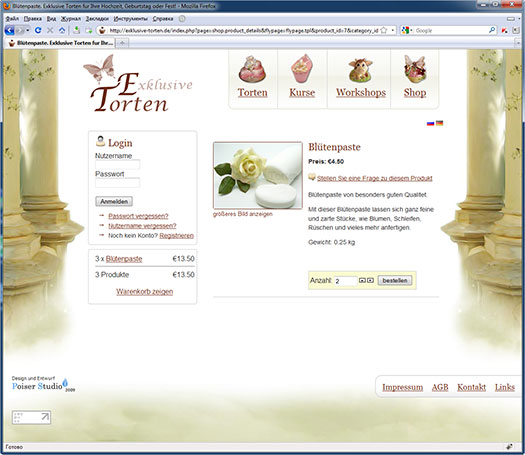Image resolution: width=525 pixels, height=455 pixels.
Task: Follow the Passwort vergessen? link
Action: click(138, 216)
